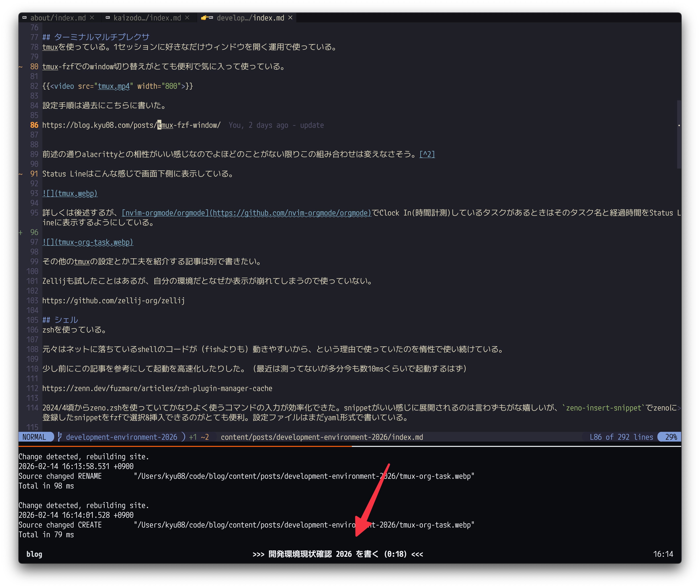Click file icon on kaizodo tab
The height and width of the screenshot is (588, 700).
(108, 18)
